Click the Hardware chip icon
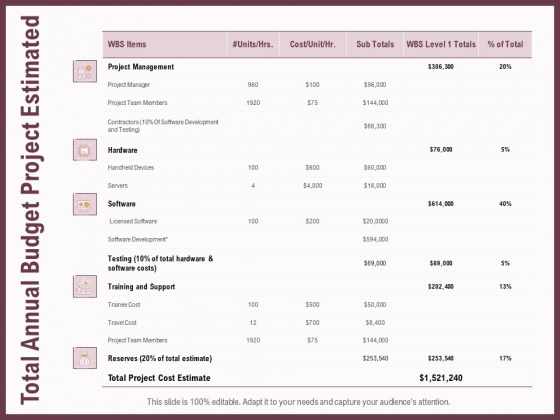The width and height of the screenshot is (560, 420). pos(85,150)
